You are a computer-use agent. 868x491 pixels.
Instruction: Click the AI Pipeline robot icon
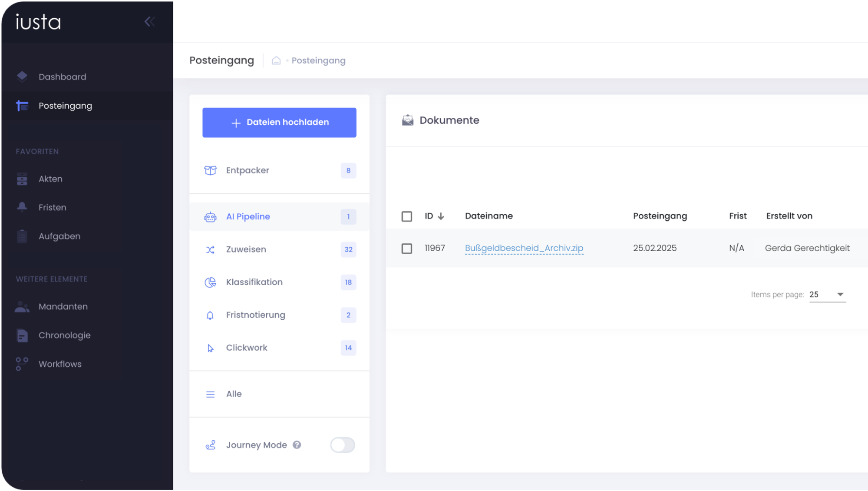[210, 217]
